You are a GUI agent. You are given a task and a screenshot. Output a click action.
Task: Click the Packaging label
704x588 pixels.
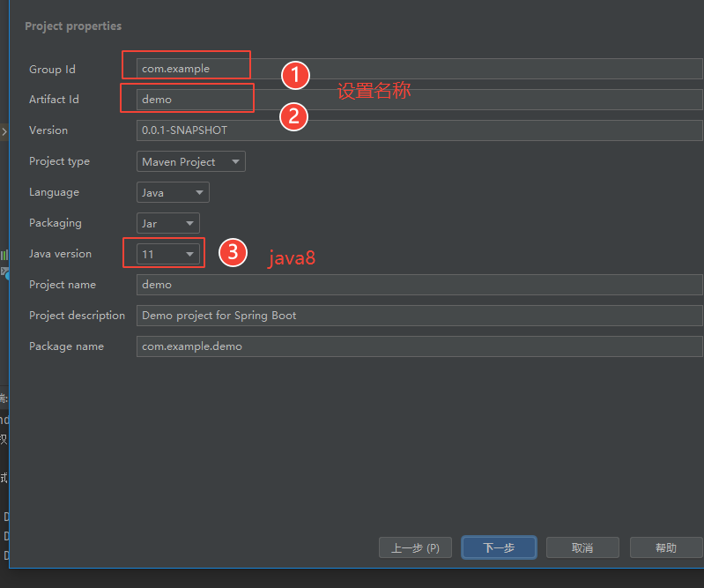coord(56,223)
